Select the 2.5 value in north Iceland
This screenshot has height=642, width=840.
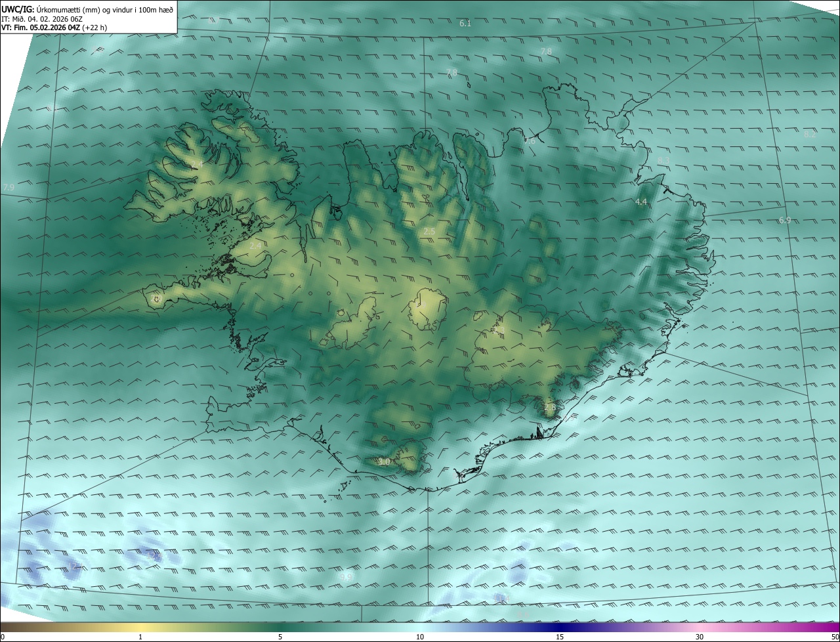click(429, 231)
